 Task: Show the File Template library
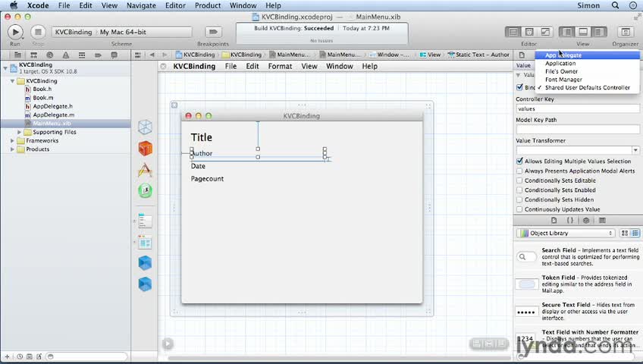554,221
